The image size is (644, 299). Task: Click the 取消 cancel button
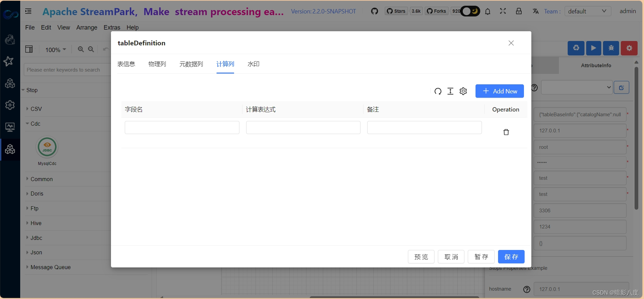click(x=451, y=257)
